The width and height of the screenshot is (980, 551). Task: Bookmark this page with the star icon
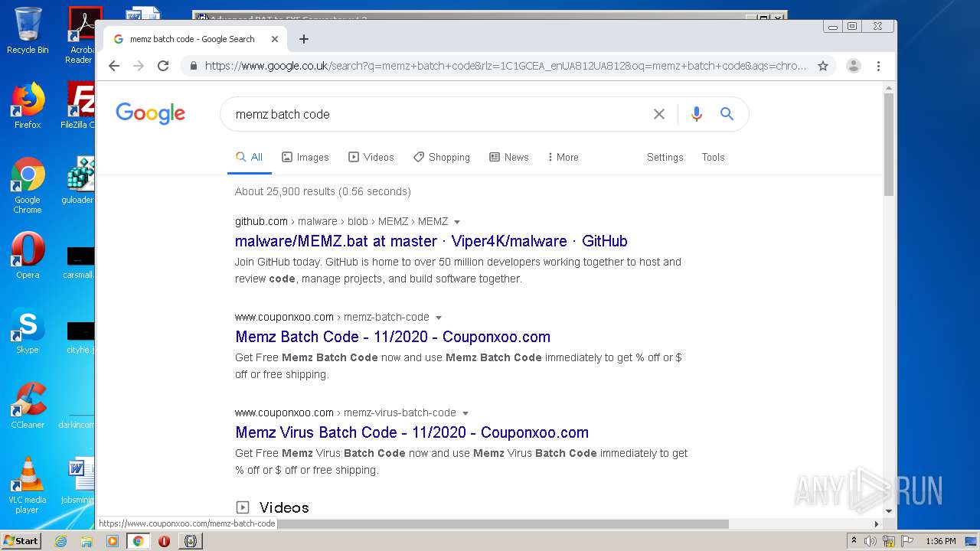(823, 66)
